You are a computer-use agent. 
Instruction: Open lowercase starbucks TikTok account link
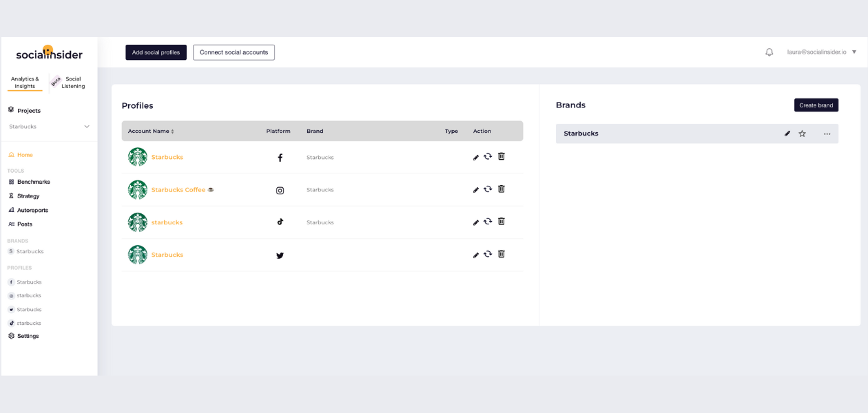click(x=167, y=222)
